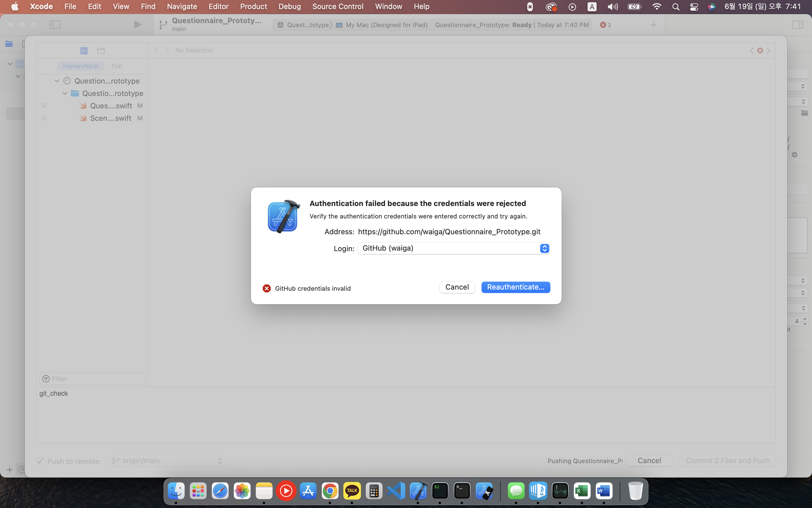Viewport: 812px width, 508px height.
Task: Switch to Hierarchical view tab
Action: pos(81,66)
